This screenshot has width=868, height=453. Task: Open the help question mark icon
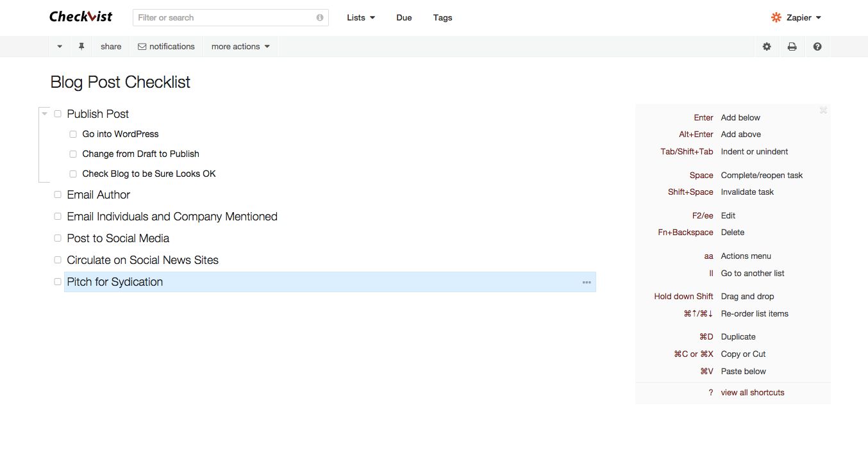[817, 47]
